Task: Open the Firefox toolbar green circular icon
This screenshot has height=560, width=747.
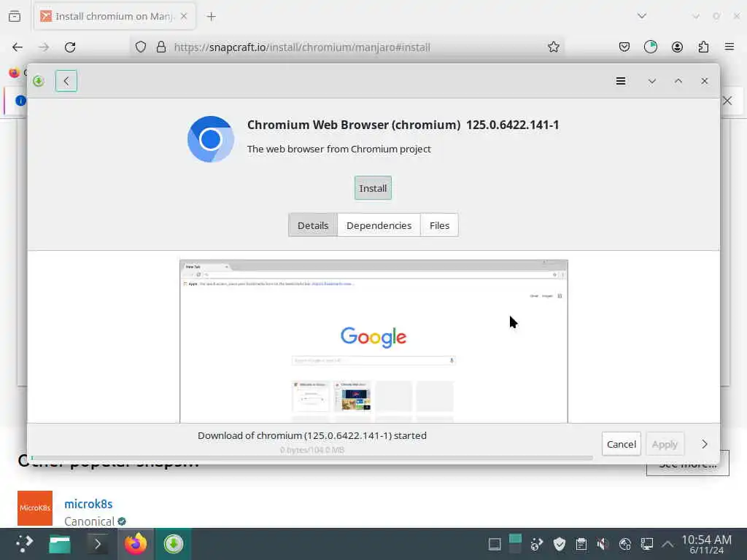Action: 650,47
